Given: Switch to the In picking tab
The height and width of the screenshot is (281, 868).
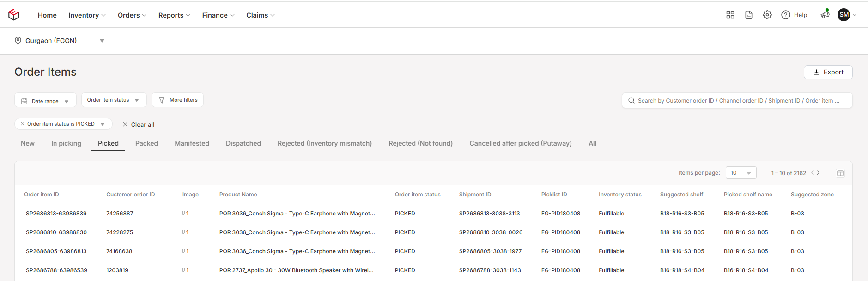Looking at the screenshot, I should (66, 143).
